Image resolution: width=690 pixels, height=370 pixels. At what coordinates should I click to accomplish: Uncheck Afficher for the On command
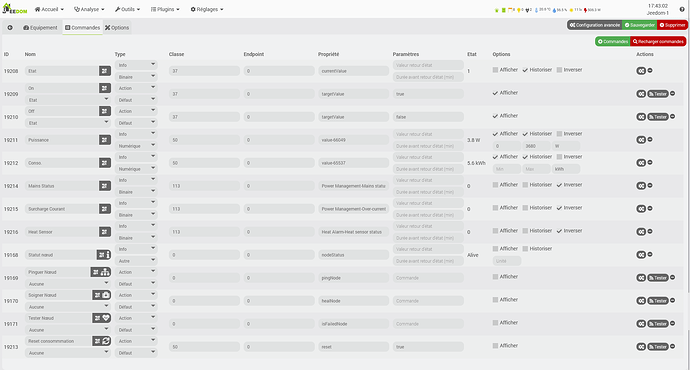coord(495,93)
